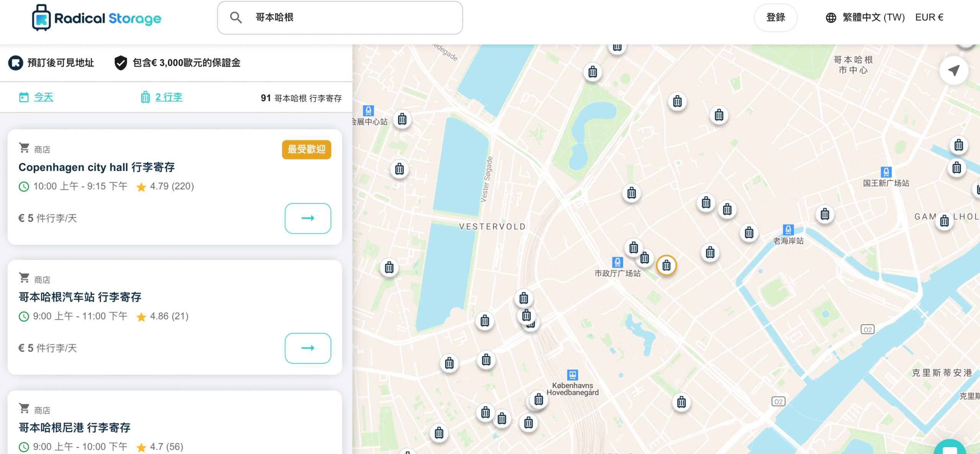
Task: Click the chat widget bubble
Action: pos(950,448)
